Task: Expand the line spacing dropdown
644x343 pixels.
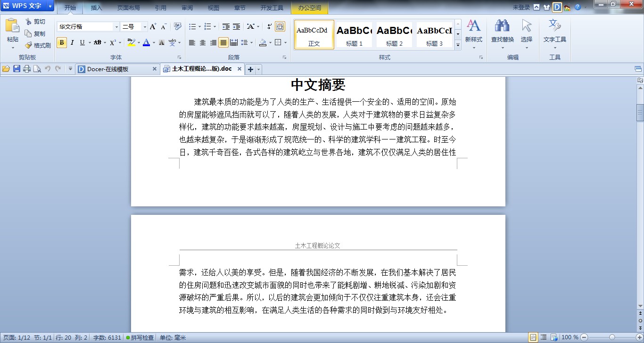Action: tap(252, 43)
